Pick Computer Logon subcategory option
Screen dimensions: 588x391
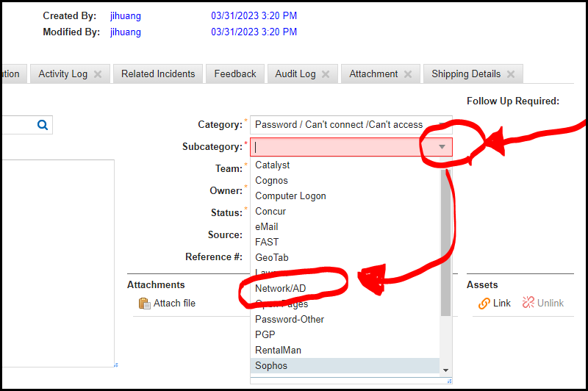point(290,195)
